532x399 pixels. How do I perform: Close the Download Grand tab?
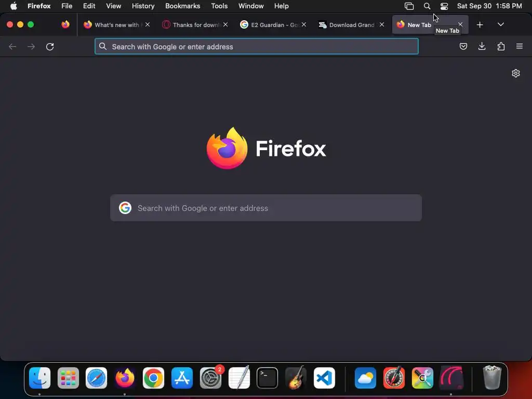click(382, 24)
